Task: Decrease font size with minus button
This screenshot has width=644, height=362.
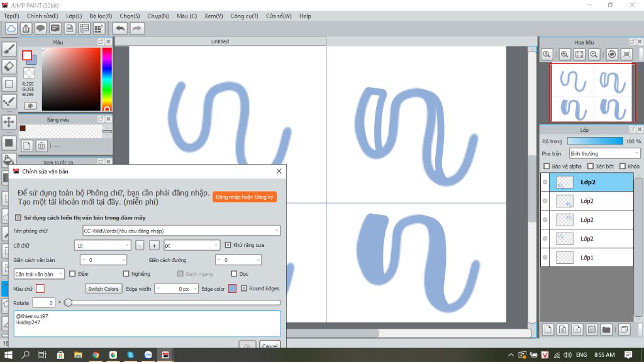Action: tap(140, 246)
